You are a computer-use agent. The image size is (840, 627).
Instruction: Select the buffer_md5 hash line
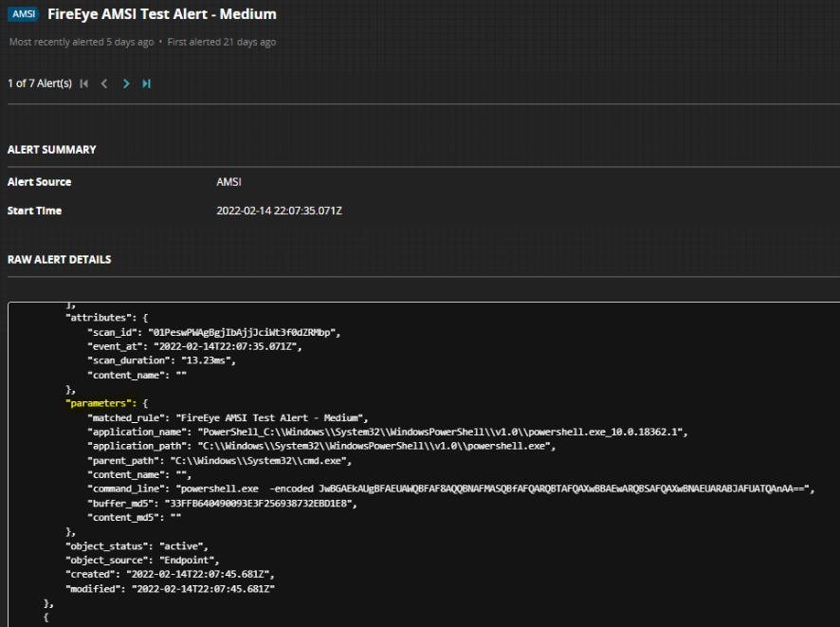[222, 503]
